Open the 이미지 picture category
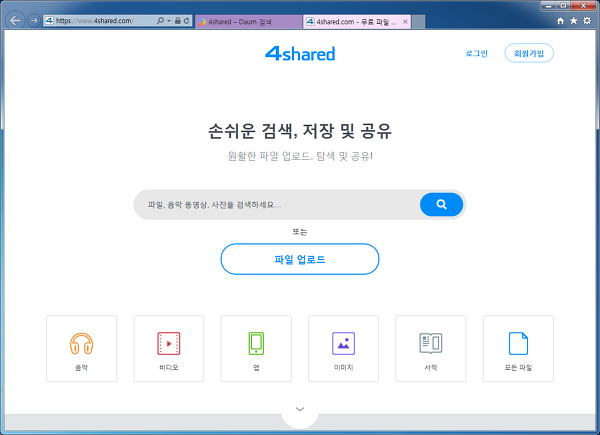This screenshot has height=435, width=600. click(343, 349)
